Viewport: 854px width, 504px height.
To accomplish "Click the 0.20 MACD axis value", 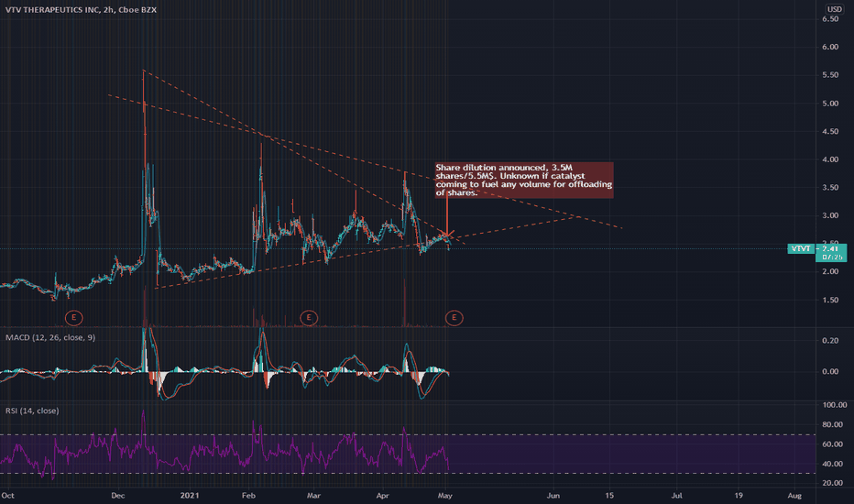I will [x=830, y=341].
